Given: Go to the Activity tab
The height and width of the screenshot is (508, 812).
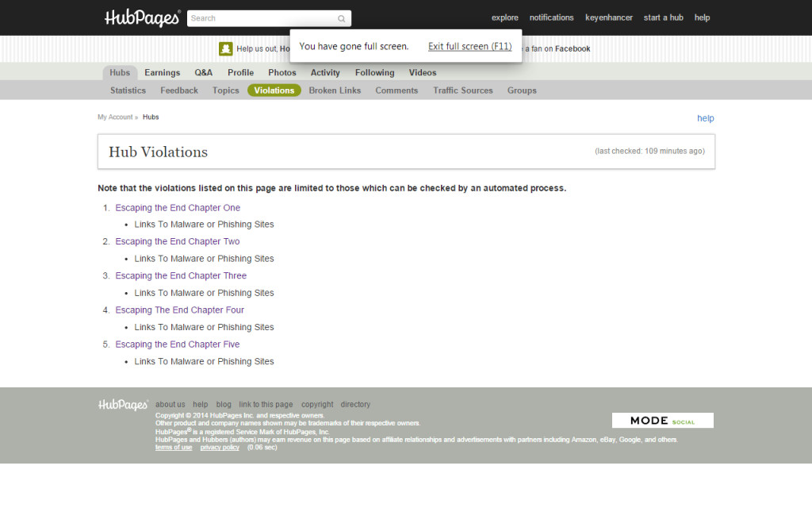Looking at the screenshot, I should coord(325,72).
